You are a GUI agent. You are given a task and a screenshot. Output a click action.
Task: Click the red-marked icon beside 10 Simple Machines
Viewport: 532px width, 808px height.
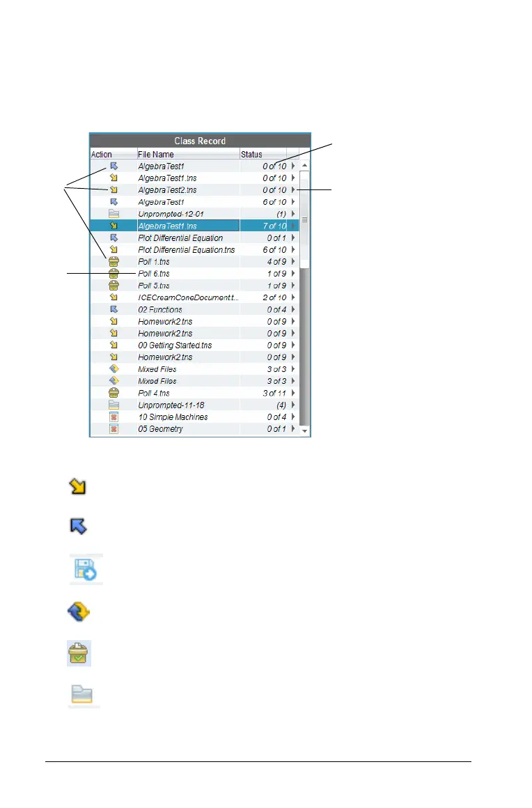(x=114, y=417)
